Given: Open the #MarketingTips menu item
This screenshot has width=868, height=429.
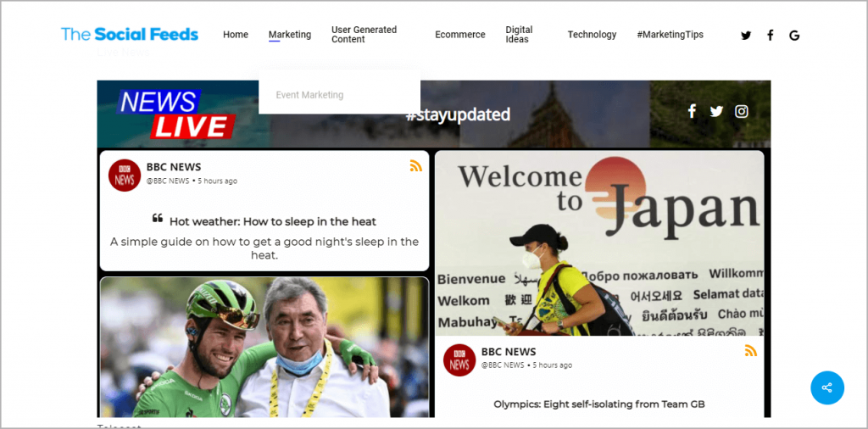Looking at the screenshot, I should tap(670, 34).
